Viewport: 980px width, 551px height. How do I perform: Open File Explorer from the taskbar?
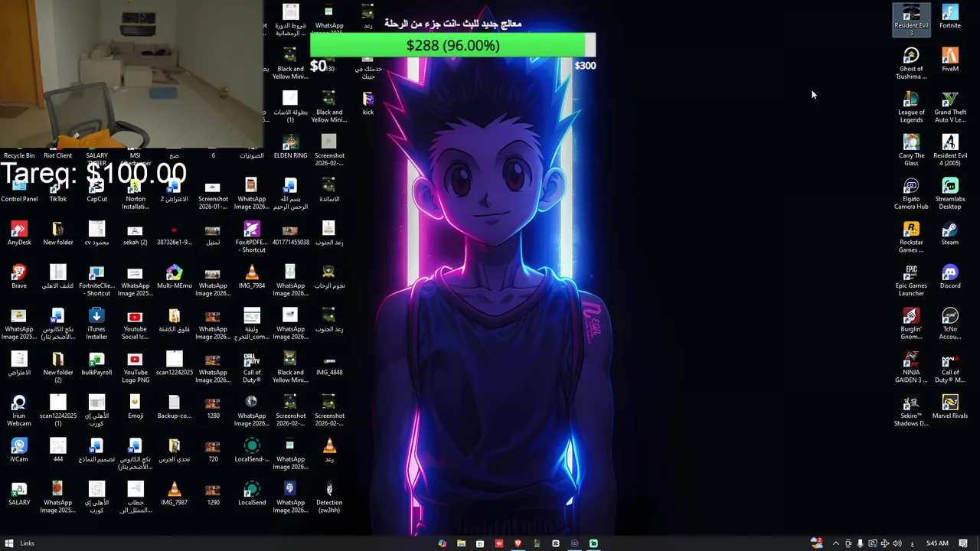[x=461, y=543]
